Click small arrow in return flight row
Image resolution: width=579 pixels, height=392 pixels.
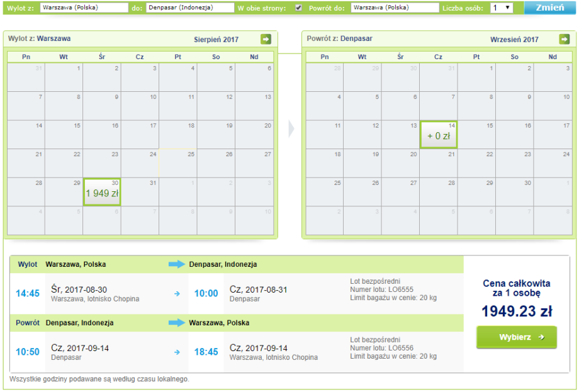tap(176, 352)
